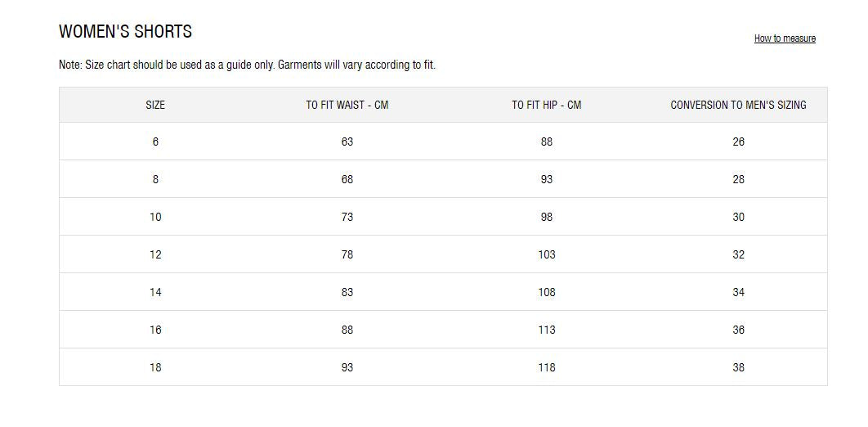868x427 pixels.
Task: Click the size 10 row label
Action: pos(155,217)
